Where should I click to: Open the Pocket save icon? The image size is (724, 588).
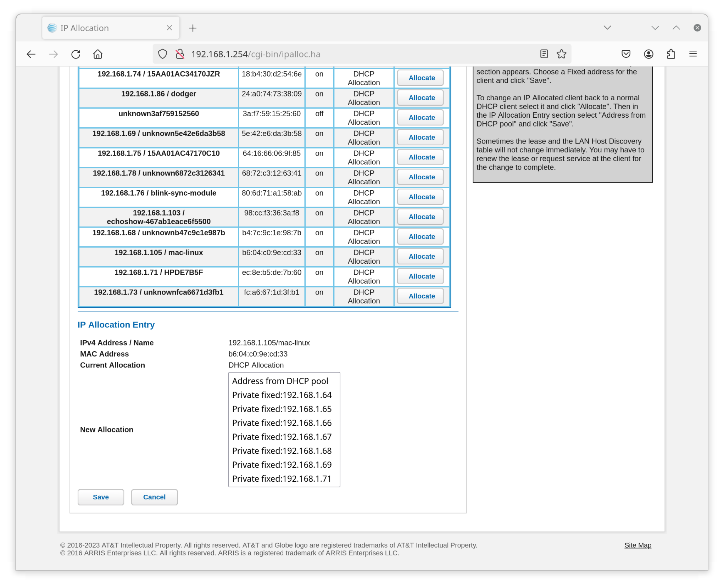pos(626,54)
